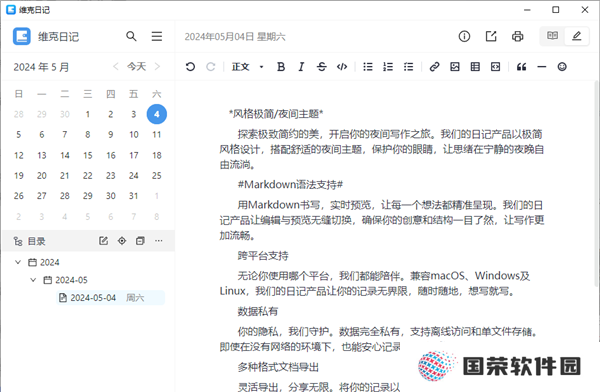Insert a table
The image size is (600, 392).
pyautogui.click(x=475, y=67)
